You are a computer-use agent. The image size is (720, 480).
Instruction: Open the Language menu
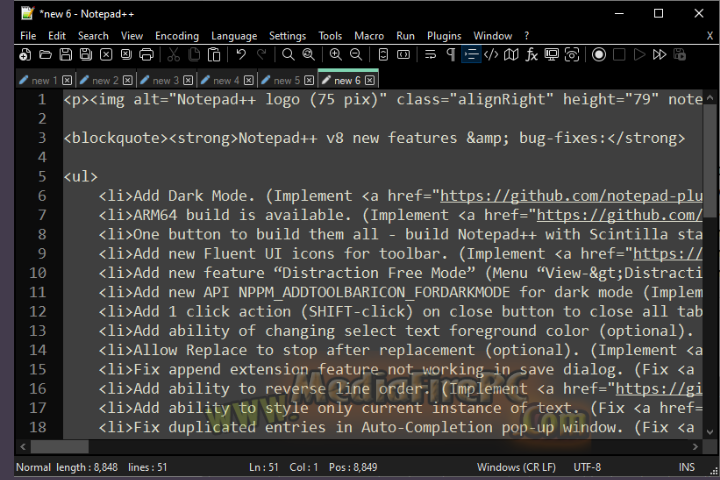234,35
